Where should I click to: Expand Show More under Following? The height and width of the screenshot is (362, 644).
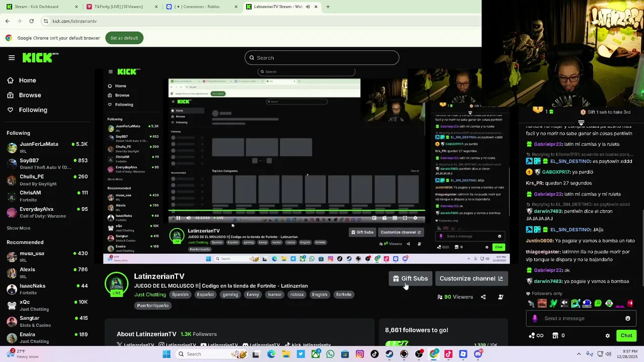[19, 228]
